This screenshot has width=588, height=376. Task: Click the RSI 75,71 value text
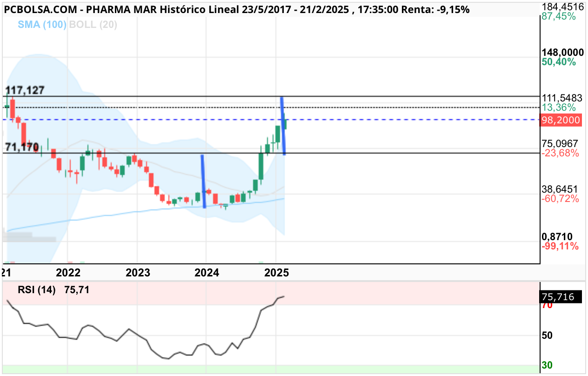tap(77, 290)
